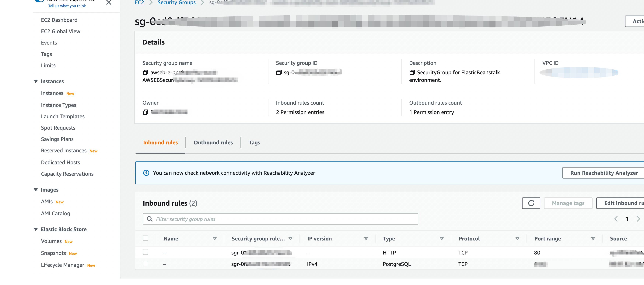Select the PostgreSQL rule checkbox

pyautogui.click(x=145, y=263)
